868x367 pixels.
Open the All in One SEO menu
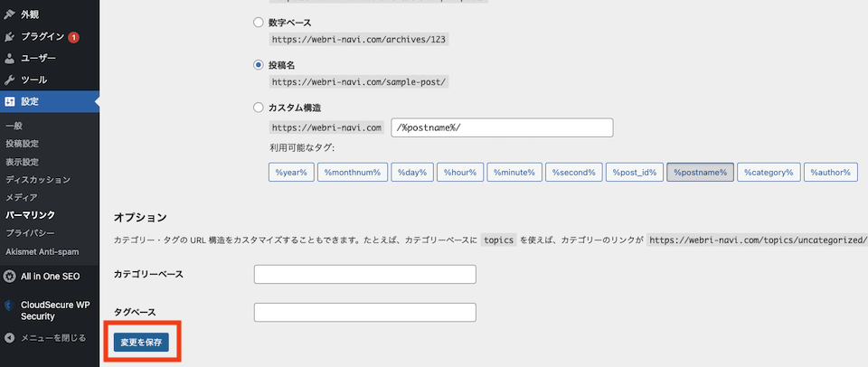pos(50,276)
